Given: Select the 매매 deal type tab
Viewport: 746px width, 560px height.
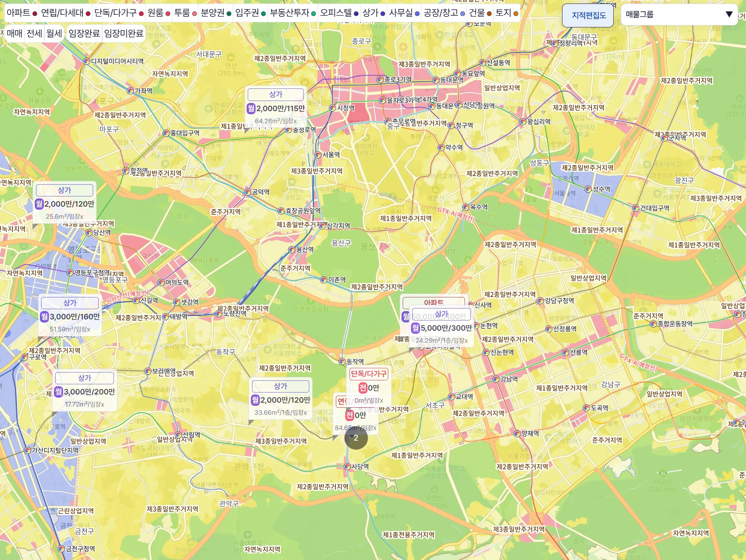Looking at the screenshot, I should pyautogui.click(x=14, y=33).
